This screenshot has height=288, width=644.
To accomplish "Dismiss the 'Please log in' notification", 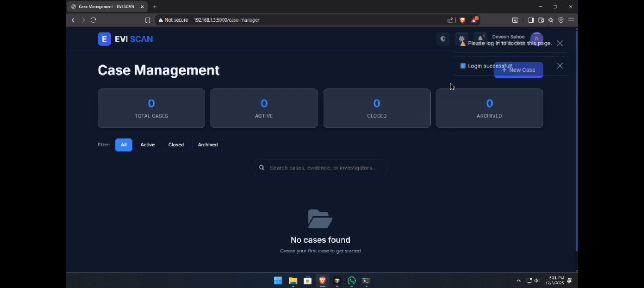I will pos(560,43).
